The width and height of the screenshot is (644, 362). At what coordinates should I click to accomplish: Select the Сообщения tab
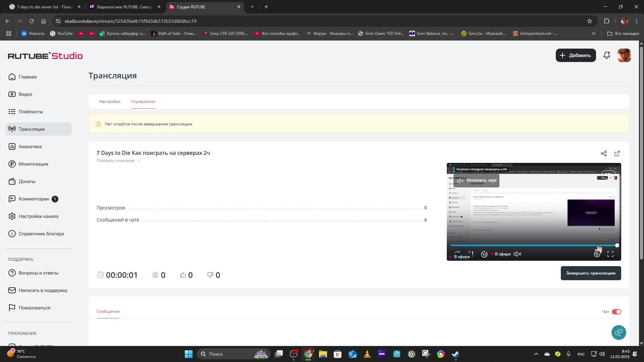(x=108, y=311)
